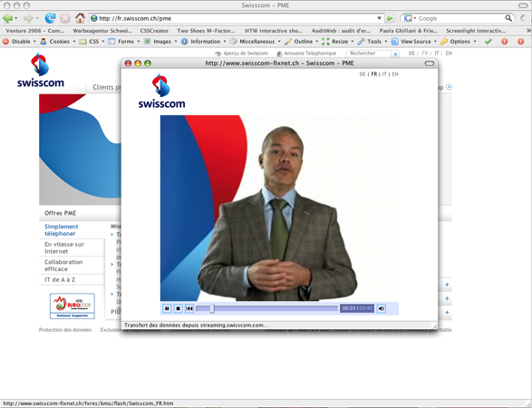Rewind the video to the beginning
This screenshot has height=408, width=532.
pyautogui.click(x=189, y=308)
